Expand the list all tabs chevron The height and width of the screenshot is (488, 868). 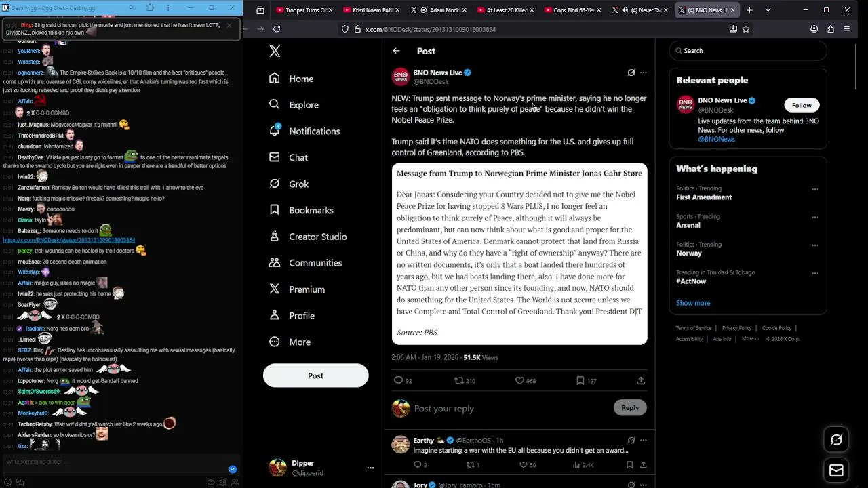pyautogui.click(x=768, y=10)
